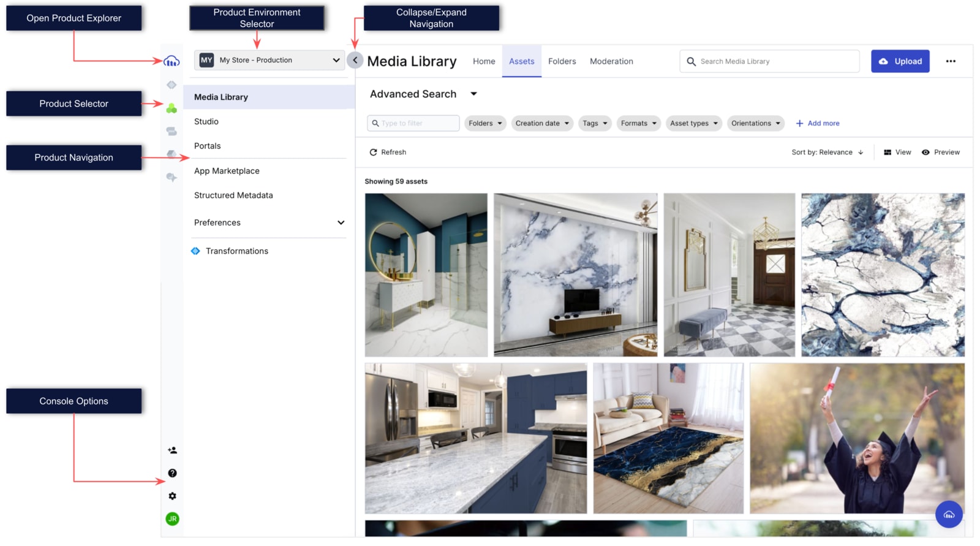Open the help question mark icon
The image size is (980, 546).
click(x=172, y=473)
